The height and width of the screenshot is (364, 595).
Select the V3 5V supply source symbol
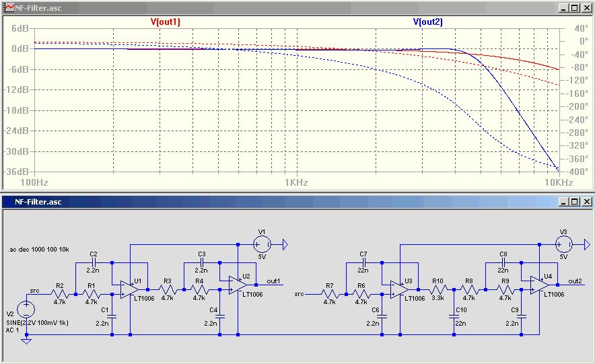[564, 244]
